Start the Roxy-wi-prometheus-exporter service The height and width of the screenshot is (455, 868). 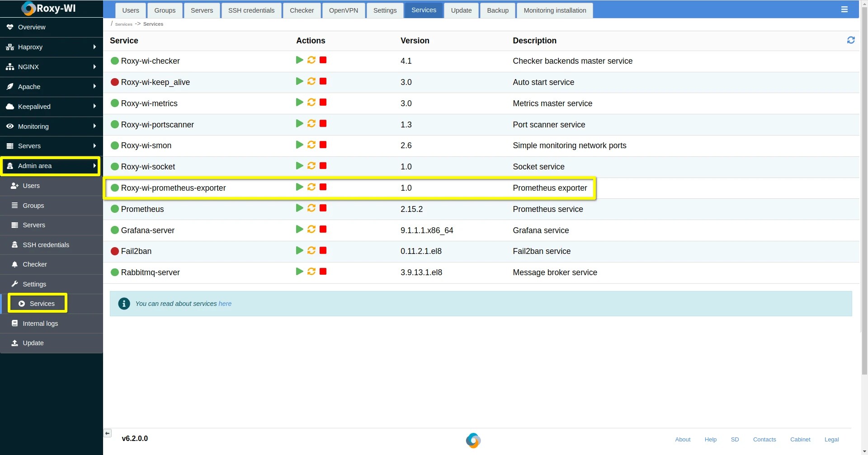pyautogui.click(x=299, y=187)
